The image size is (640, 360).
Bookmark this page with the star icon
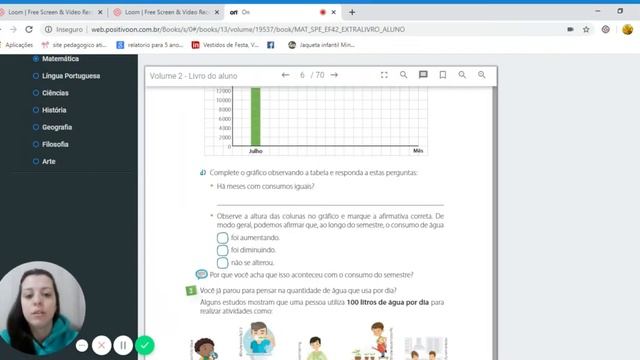click(586, 29)
